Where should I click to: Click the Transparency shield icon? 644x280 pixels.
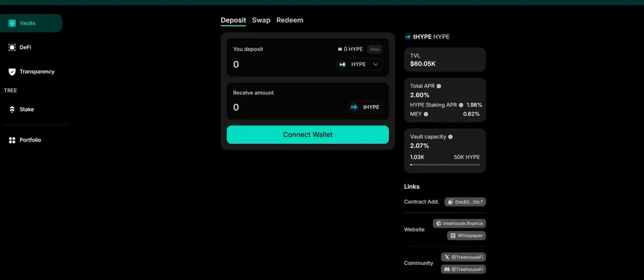12,71
